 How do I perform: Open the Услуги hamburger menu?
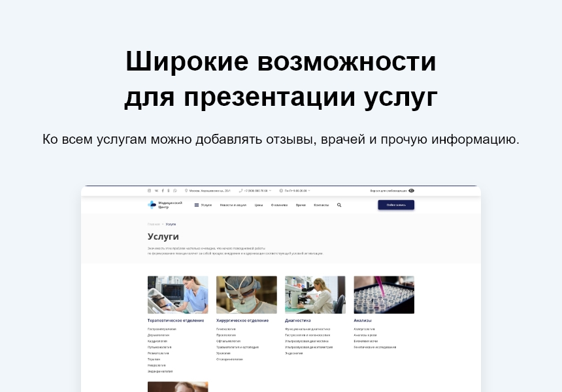pos(196,204)
